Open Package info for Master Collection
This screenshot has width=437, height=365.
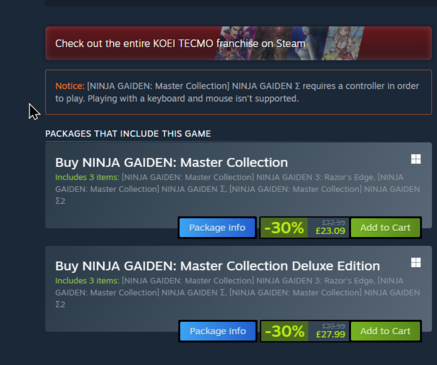217,228
